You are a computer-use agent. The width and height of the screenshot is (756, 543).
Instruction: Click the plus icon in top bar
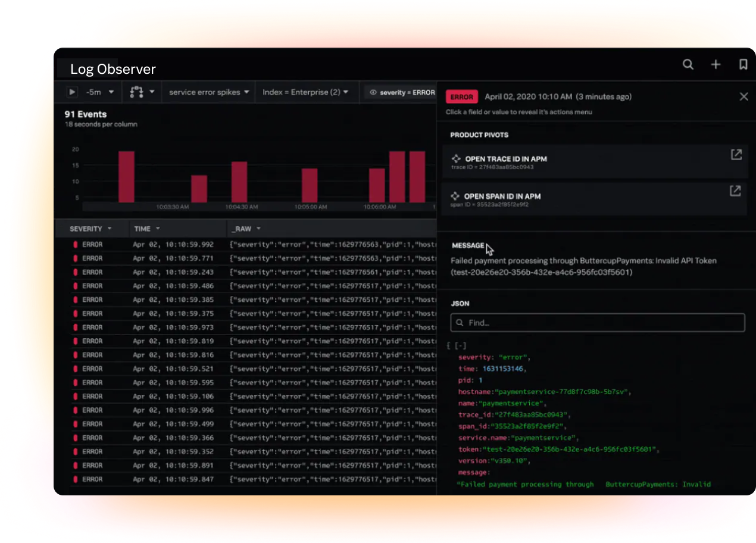pyautogui.click(x=716, y=64)
